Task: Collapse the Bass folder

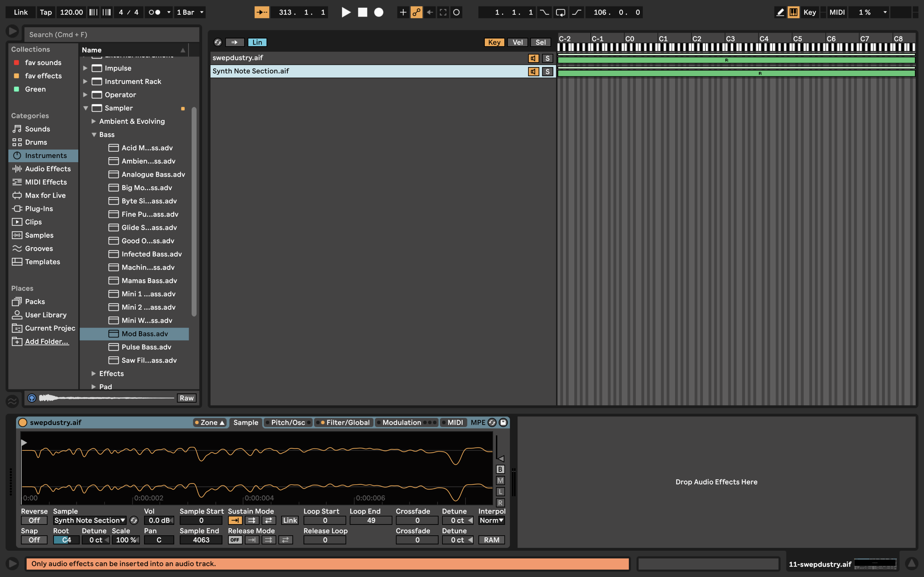Action: 94,135
